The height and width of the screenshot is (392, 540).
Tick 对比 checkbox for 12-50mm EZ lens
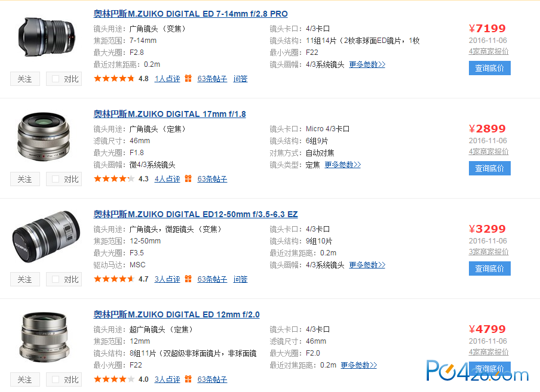56,279
